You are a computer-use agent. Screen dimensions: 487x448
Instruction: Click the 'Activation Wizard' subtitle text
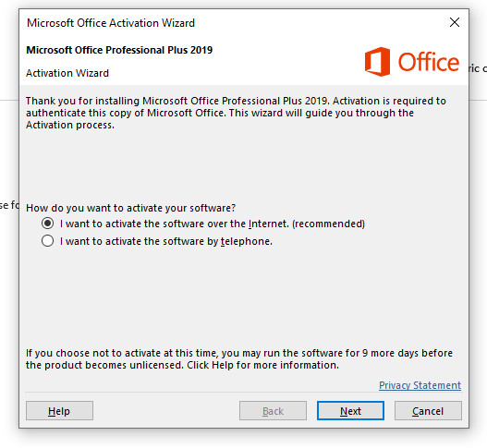point(67,73)
